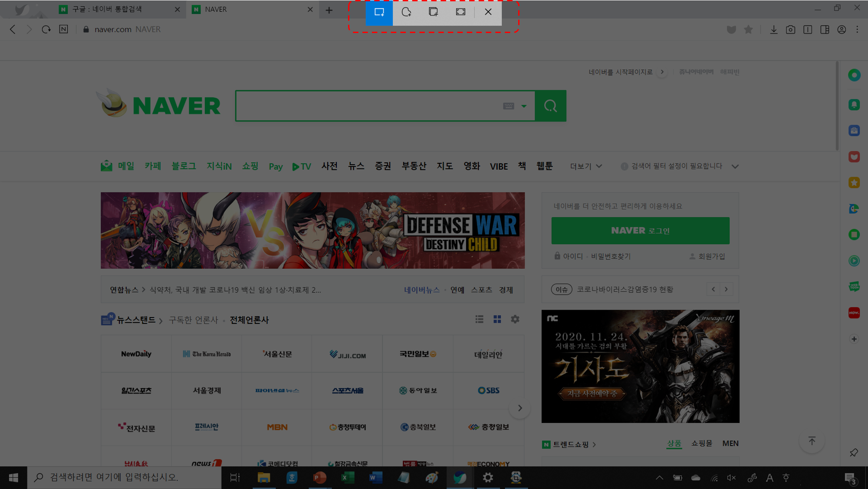868x489 pixels.
Task: Open the 회원가입 link
Action: click(x=711, y=256)
